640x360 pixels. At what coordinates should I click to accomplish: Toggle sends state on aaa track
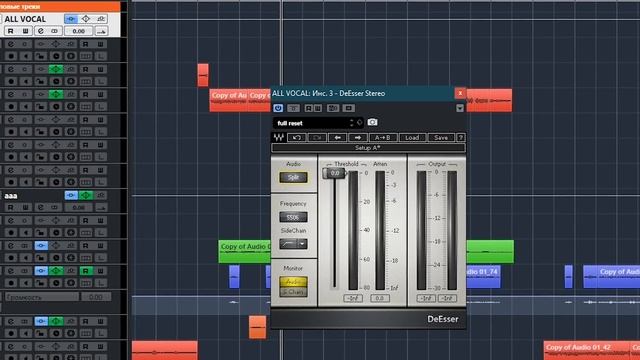(x=101, y=195)
